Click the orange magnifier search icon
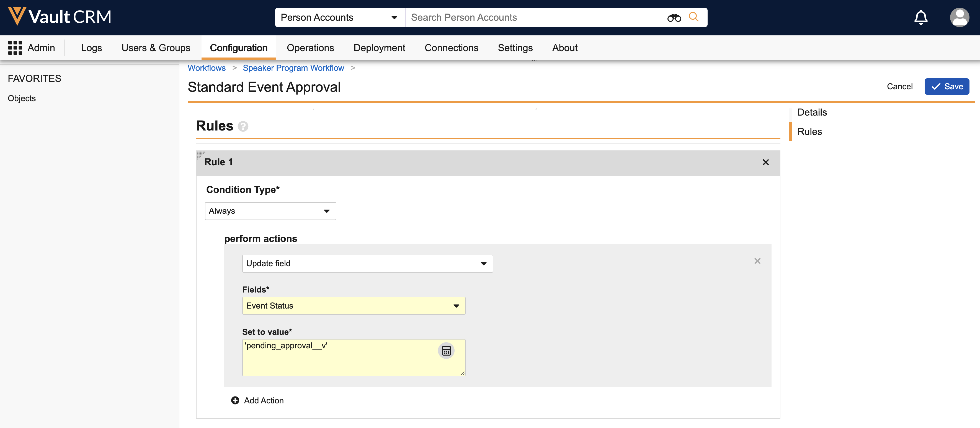 coord(693,17)
